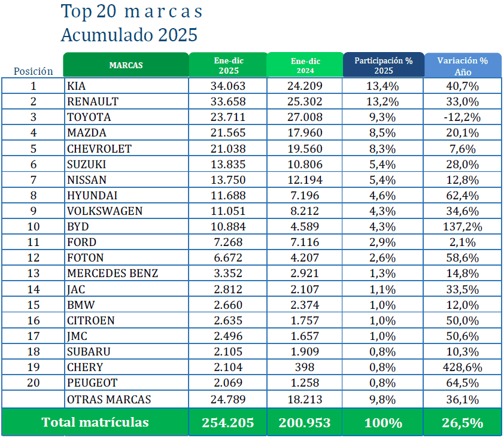Select HYUNDAI's 62,4% variation value

click(462, 195)
